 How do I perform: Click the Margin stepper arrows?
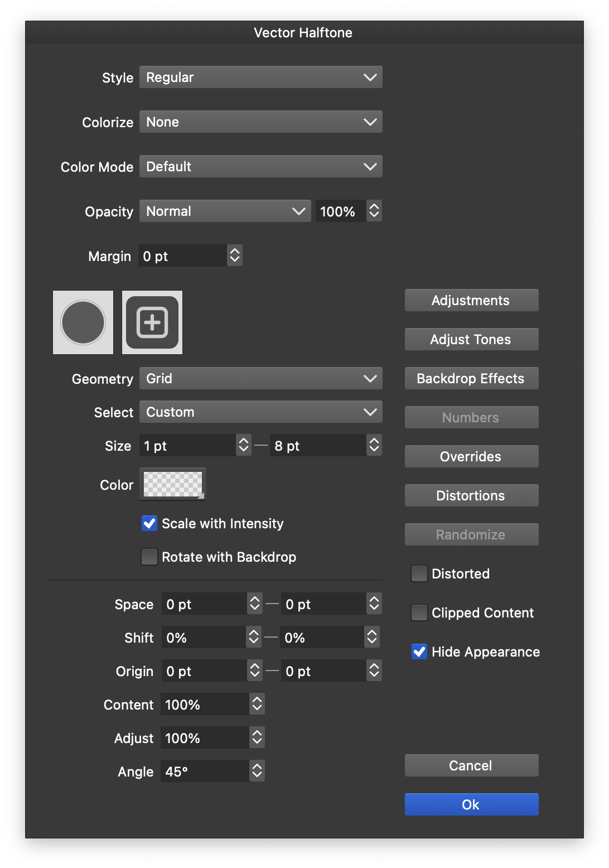[x=235, y=255]
